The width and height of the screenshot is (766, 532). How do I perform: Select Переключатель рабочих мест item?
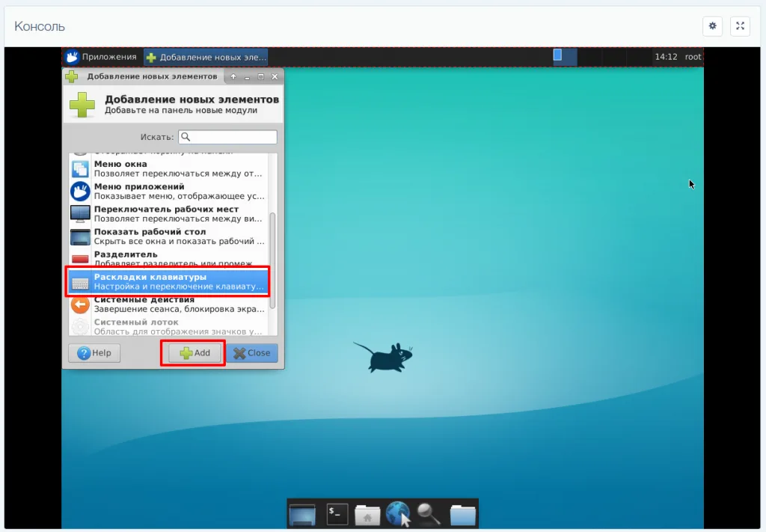168,213
